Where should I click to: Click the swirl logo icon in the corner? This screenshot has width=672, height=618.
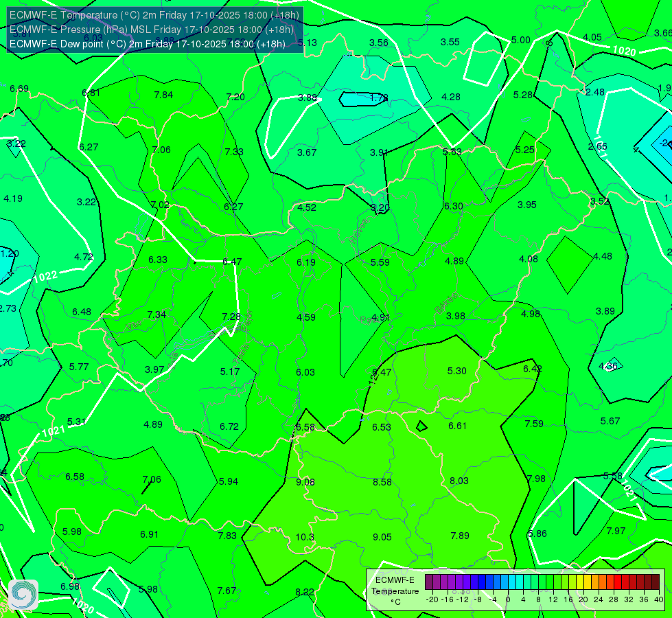point(23,594)
